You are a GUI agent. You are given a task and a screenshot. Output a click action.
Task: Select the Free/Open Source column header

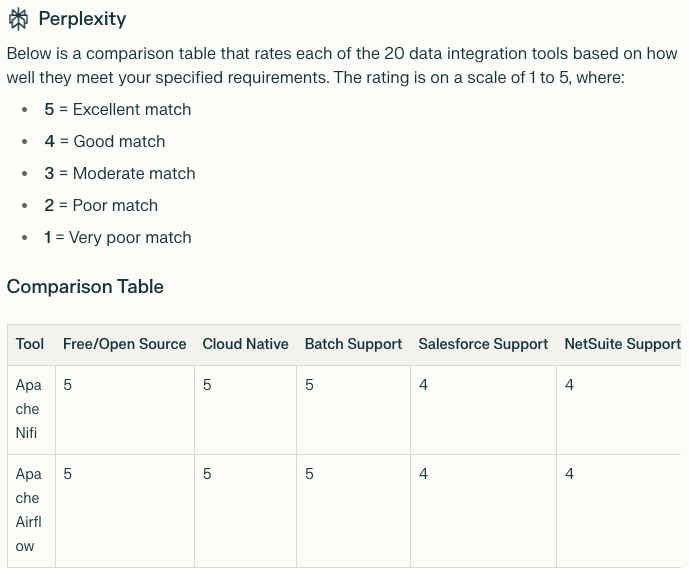pyautogui.click(x=124, y=344)
